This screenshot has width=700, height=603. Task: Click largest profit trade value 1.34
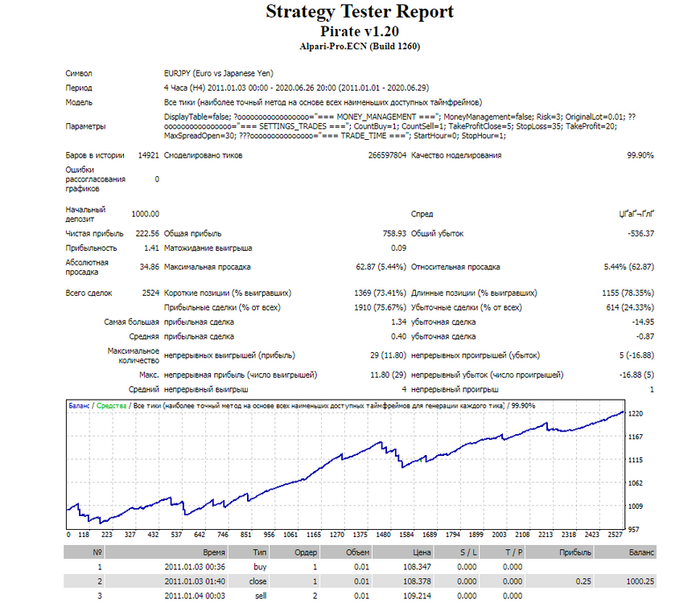click(398, 322)
